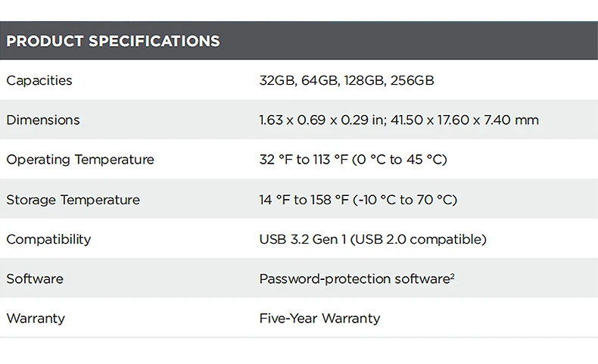
Task: Click the Password-protection software text
Action: [354, 279]
